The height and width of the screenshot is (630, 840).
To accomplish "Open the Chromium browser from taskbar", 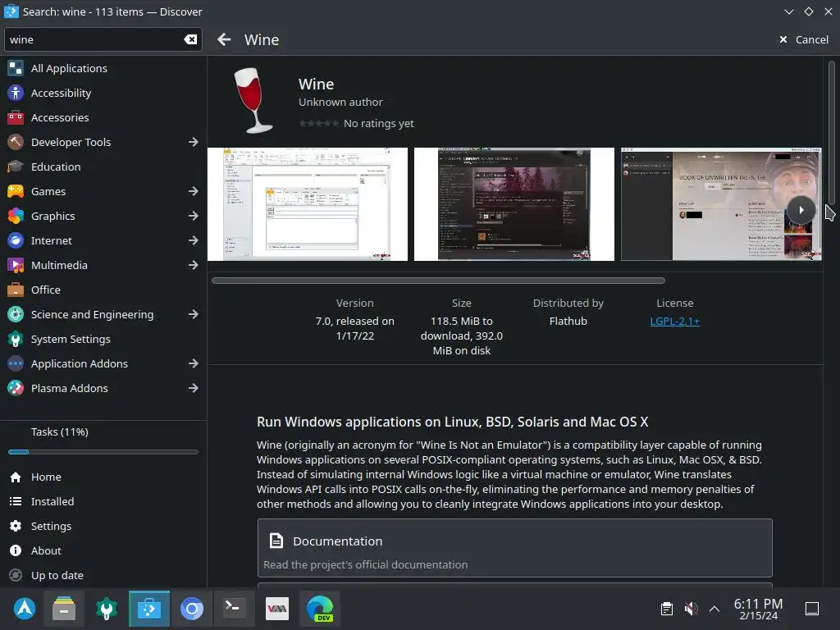I will [192, 609].
